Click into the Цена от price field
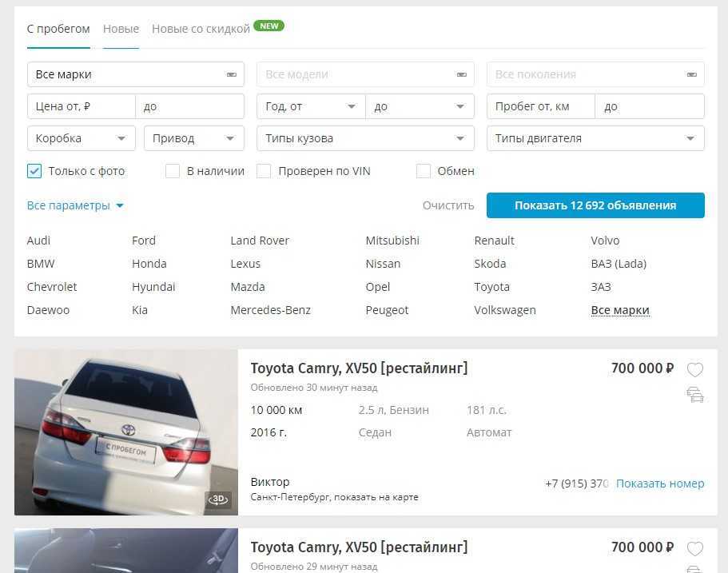 tap(81, 106)
